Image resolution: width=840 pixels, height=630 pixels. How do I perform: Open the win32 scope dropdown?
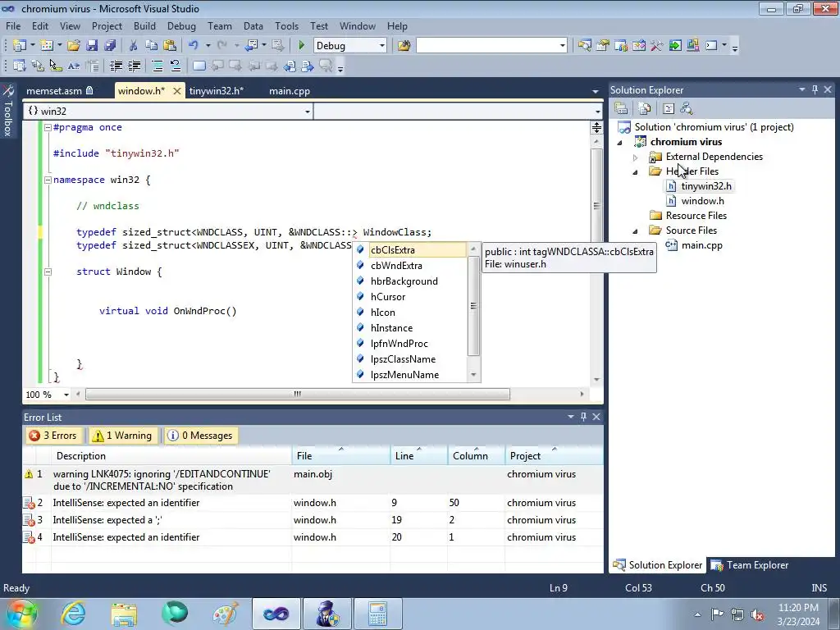[308, 112]
